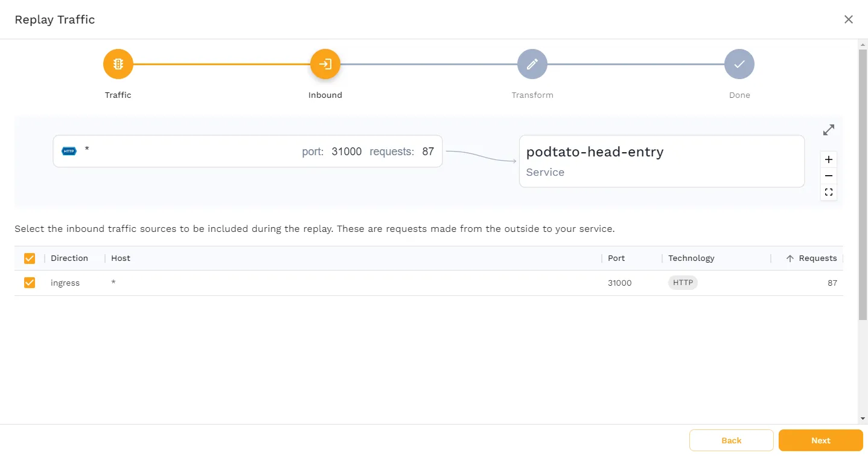Close the Replay Traffic dialog
The height and width of the screenshot is (456, 868).
[x=848, y=19]
